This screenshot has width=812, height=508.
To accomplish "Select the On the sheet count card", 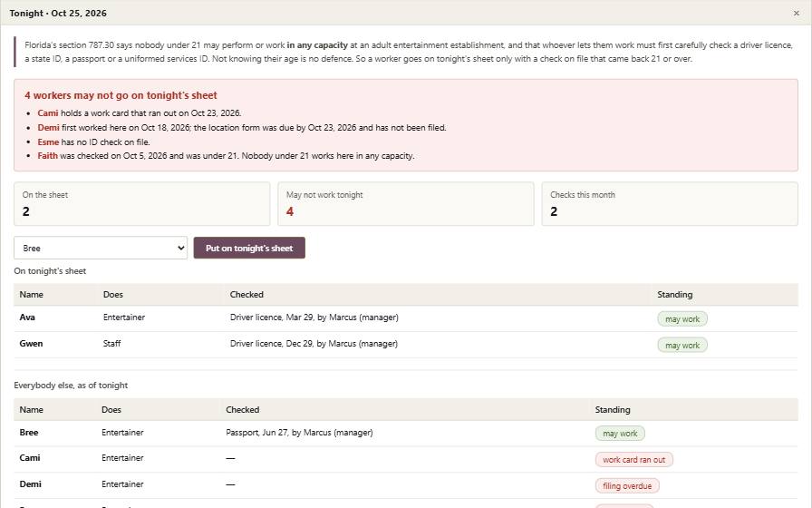I will 142,204.
